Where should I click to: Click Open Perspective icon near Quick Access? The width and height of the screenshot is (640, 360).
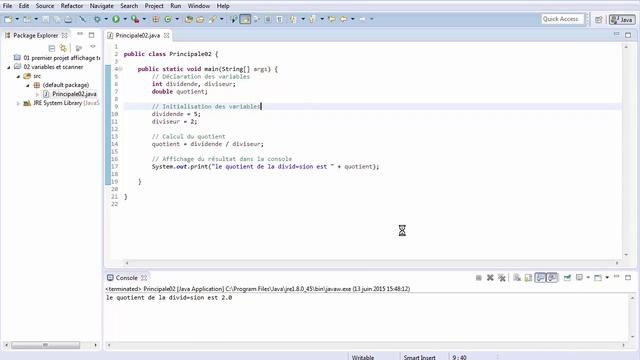[598, 20]
